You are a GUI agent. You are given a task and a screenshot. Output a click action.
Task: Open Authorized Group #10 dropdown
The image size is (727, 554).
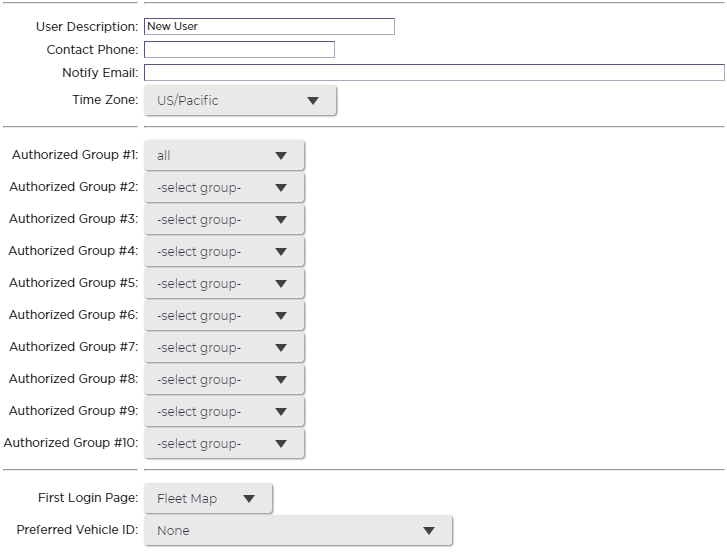click(224, 443)
